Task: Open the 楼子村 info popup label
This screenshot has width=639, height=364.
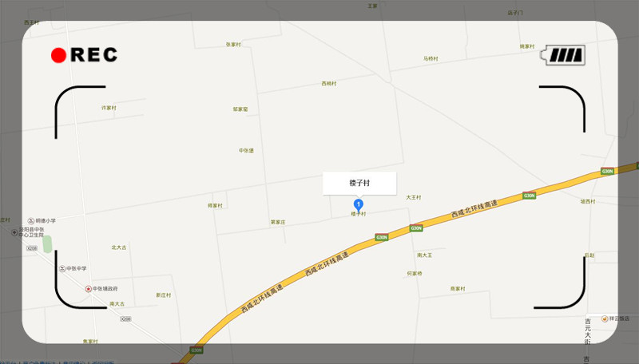Action: pyautogui.click(x=359, y=184)
